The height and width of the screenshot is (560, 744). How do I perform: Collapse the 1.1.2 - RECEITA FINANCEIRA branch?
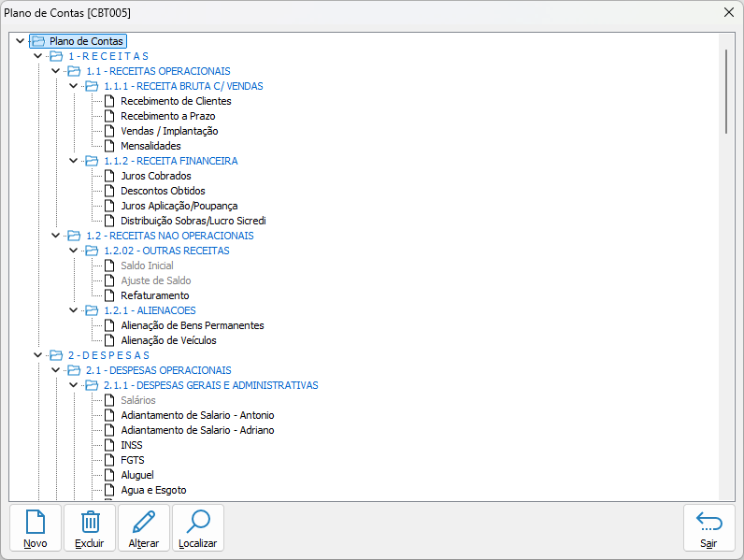(x=74, y=161)
